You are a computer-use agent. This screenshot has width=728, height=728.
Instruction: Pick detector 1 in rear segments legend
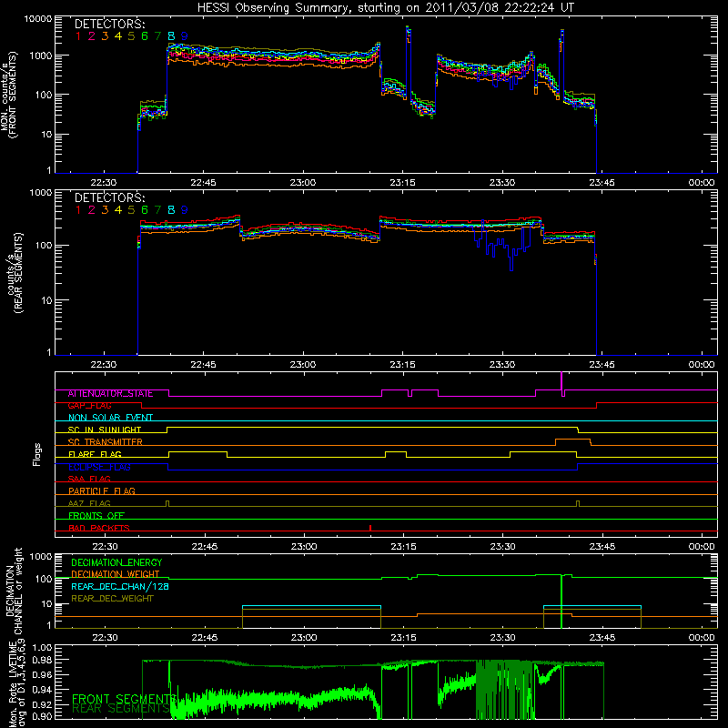tap(78, 210)
